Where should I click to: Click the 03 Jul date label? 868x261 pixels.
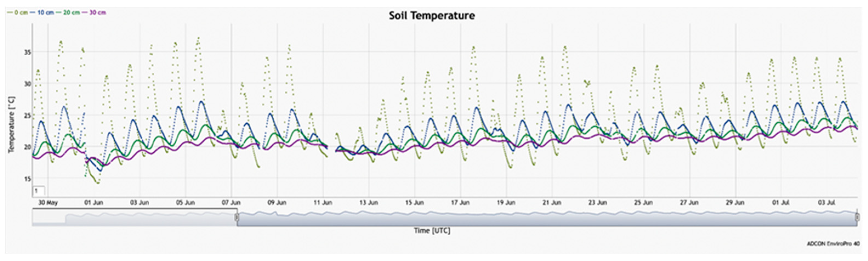827,203
